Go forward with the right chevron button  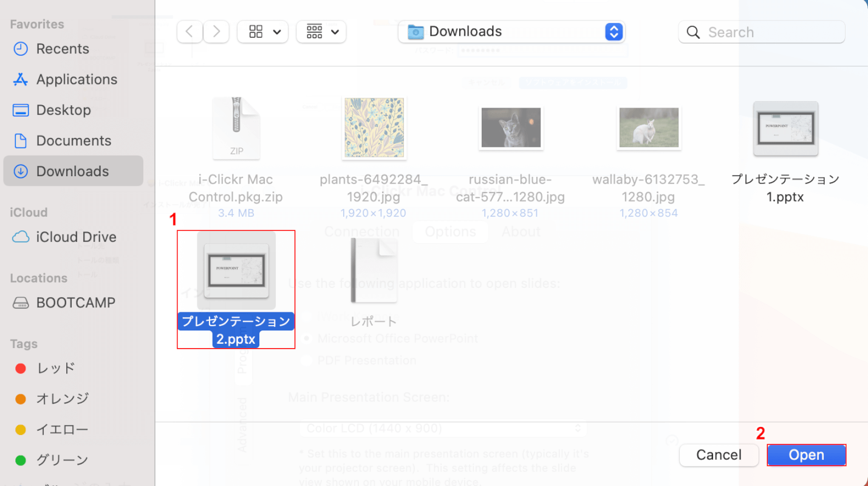click(x=216, y=32)
